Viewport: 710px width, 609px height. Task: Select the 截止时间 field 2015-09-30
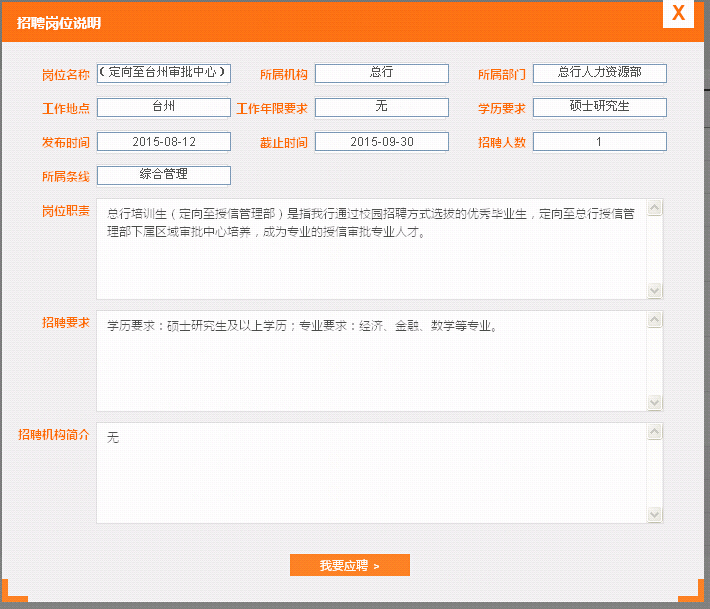(381, 142)
